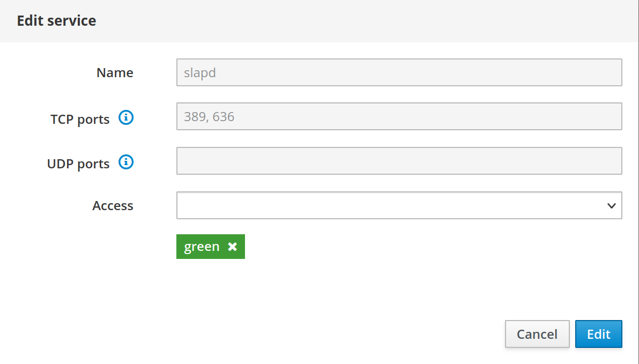Image resolution: width=639 pixels, height=364 pixels.
Task: Click the UDP ports label text
Action: coord(78,164)
